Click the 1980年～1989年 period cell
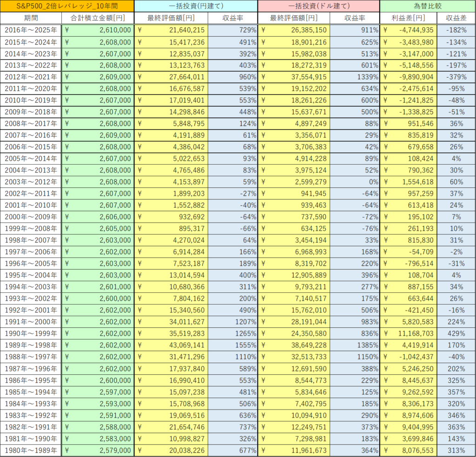 coord(31,450)
